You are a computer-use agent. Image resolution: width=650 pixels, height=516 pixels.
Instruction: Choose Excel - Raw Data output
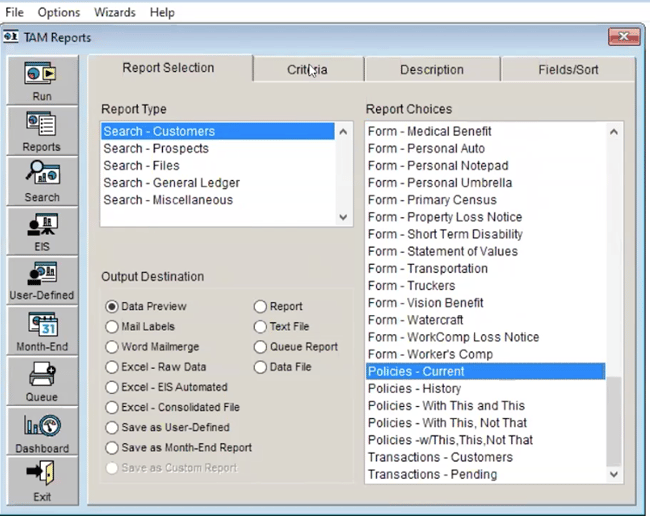tap(156, 367)
